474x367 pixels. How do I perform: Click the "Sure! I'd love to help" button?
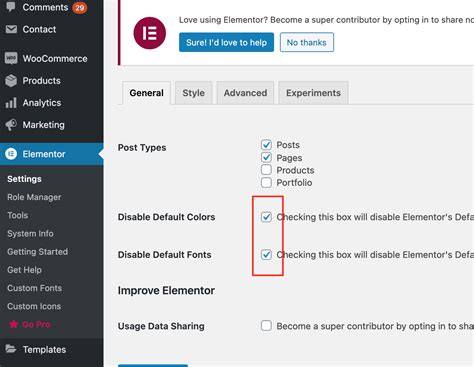point(226,42)
